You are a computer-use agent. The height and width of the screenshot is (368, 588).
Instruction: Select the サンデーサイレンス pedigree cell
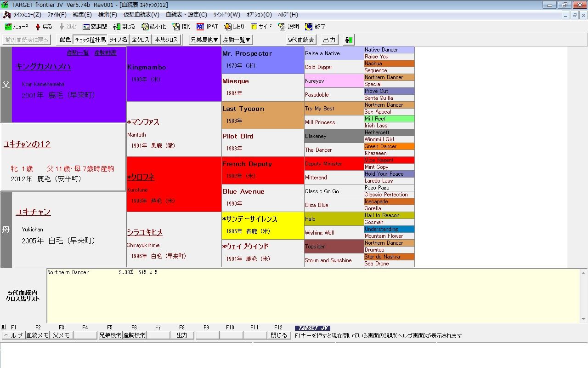tap(263, 226)
